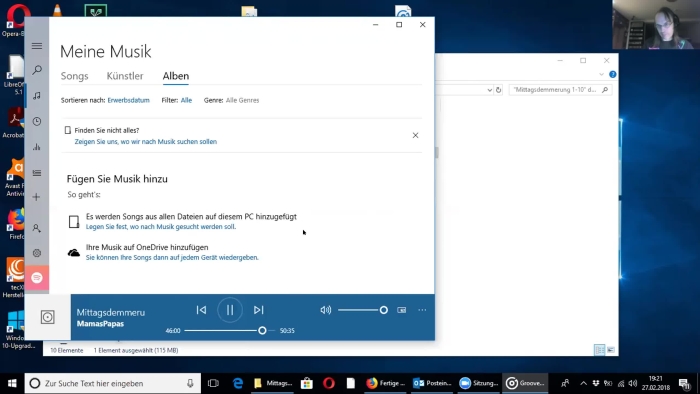This screenshot has height=394, width=700.
Task: Switch to Groove taskbar button
Action: pos(525,383)
